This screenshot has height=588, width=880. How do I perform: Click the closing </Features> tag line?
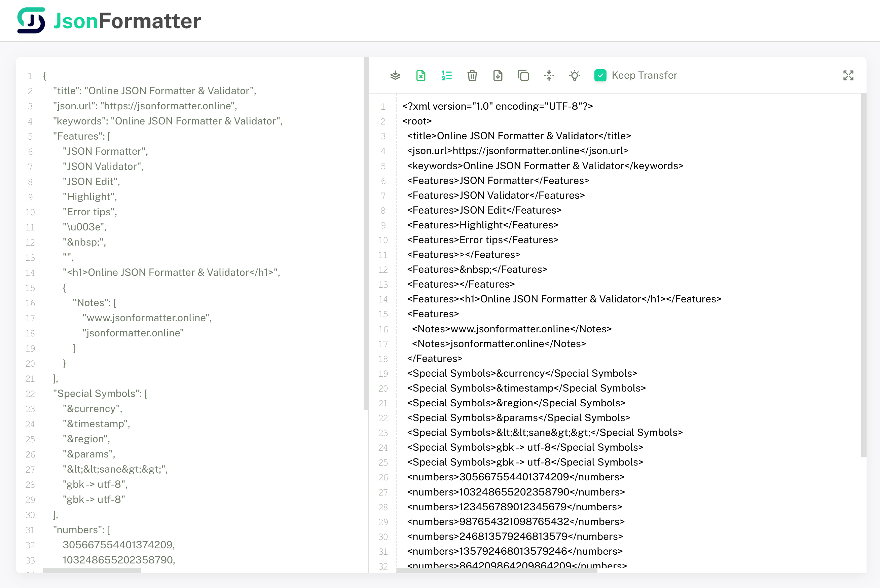coord(435,359)
